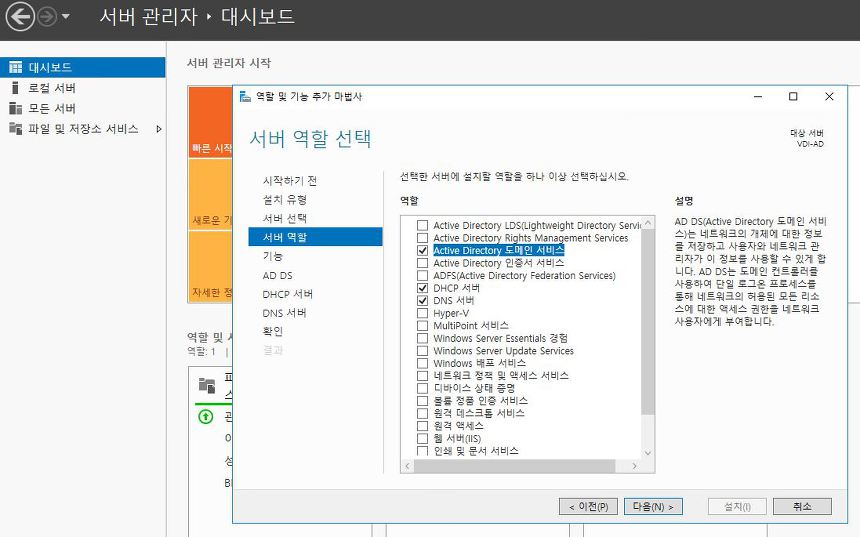Image resolution: width=860 pixels, height=537 pixels.
Task: Click the 파일 및 저장소 서비스 sidebar icon
Action: (x=15, y=129)
